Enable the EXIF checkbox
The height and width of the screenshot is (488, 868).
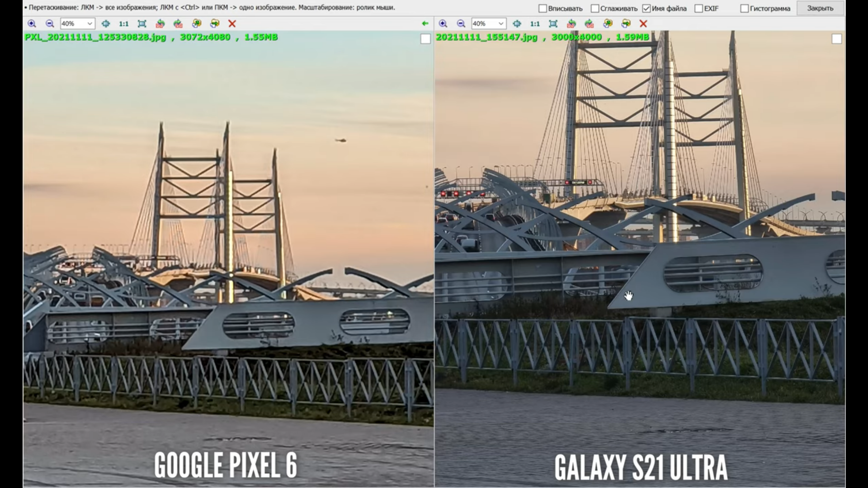698,9
